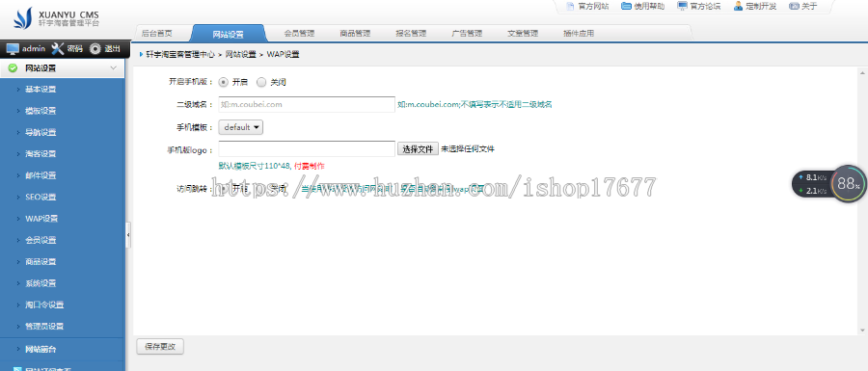Open 商品设置 in the sidebar
The image size is (868, 371).
[41, 262]
